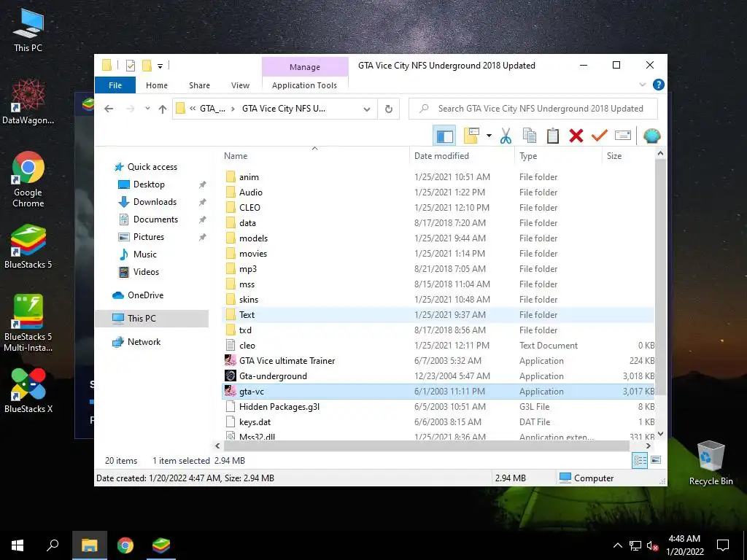The width and height of the screenshot is (747, 560).
Task: Toggle the preview pane toolbar button
Action: click(x=444, y=136)
